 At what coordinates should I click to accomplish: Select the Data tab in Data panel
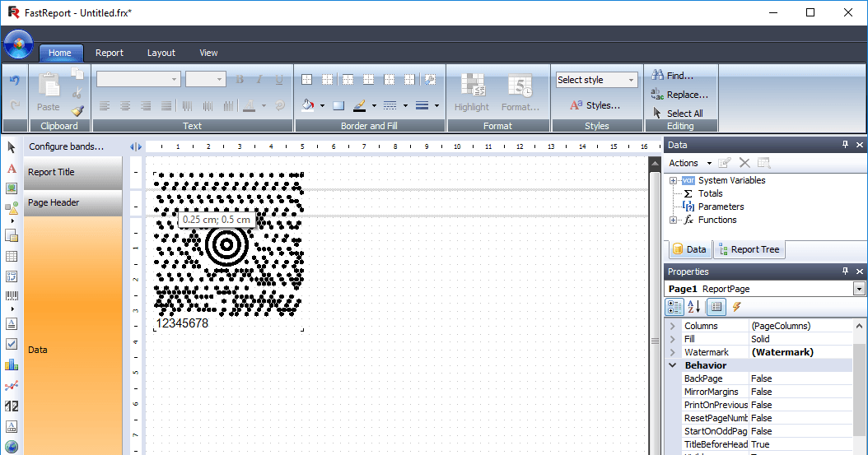coord(690,250)
